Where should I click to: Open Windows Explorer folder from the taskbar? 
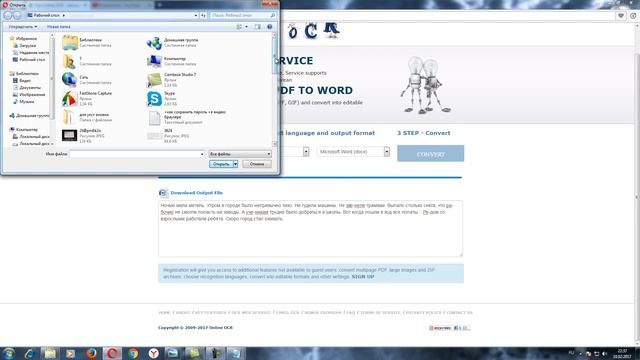(50, 353)
